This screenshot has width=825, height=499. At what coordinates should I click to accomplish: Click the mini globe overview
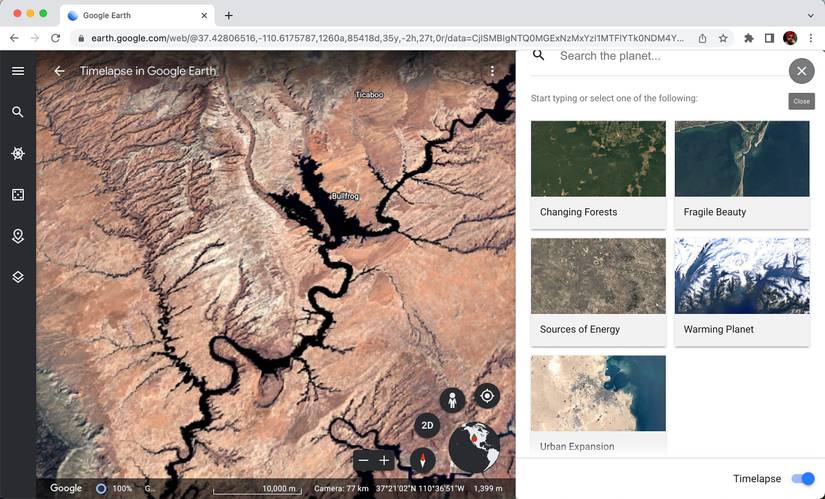(x=474, y=447)
